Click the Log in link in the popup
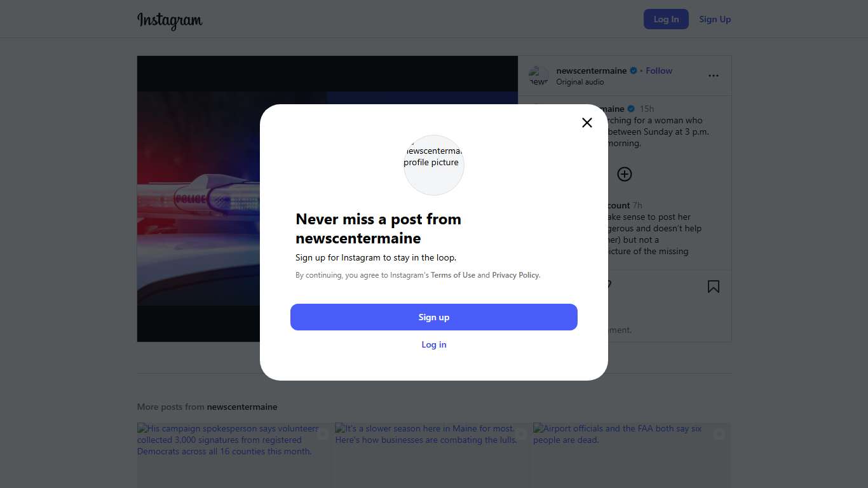Image resolution: width=868 pixels, height=488 pixels. point(434,344)
